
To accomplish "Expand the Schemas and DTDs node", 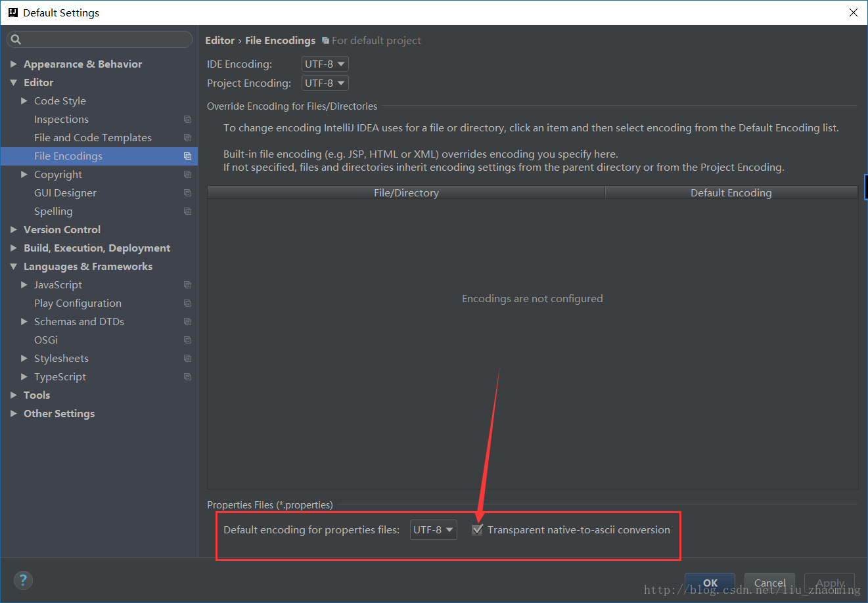I will (24, 321).
